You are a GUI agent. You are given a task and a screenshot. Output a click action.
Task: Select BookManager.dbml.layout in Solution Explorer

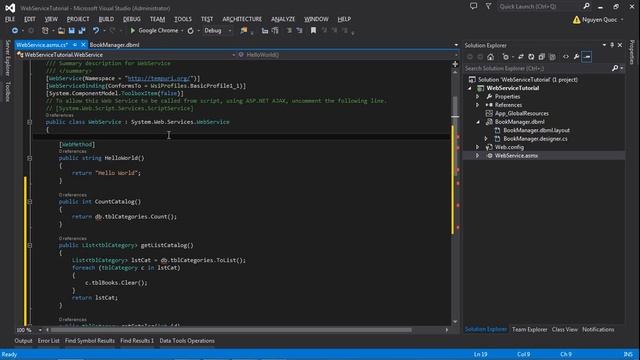point(536,130)
